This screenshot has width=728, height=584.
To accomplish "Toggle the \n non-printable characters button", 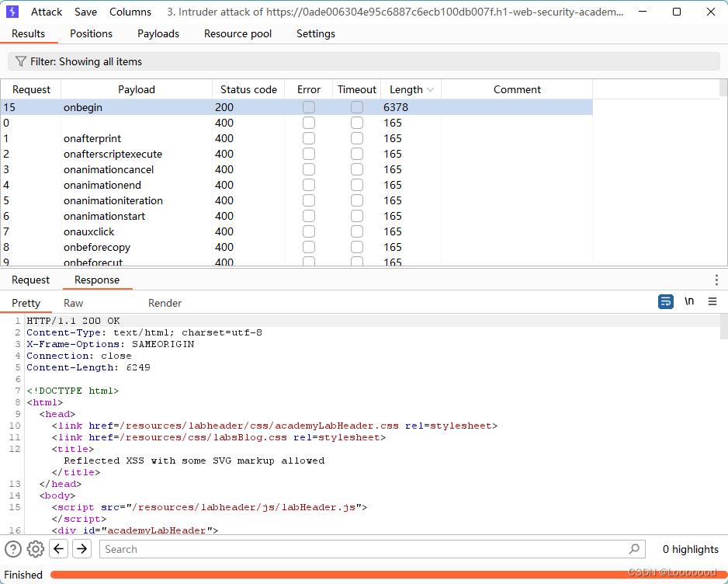I will [689, 301].
